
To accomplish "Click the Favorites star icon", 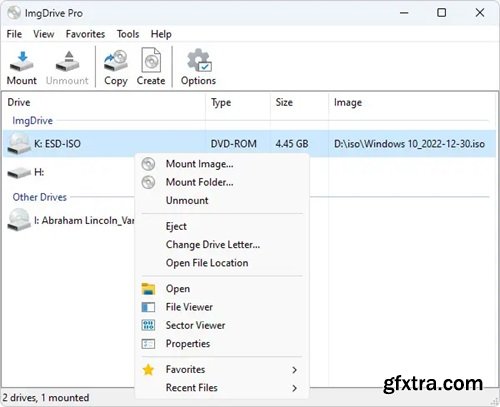I will (x=148, y=370).
